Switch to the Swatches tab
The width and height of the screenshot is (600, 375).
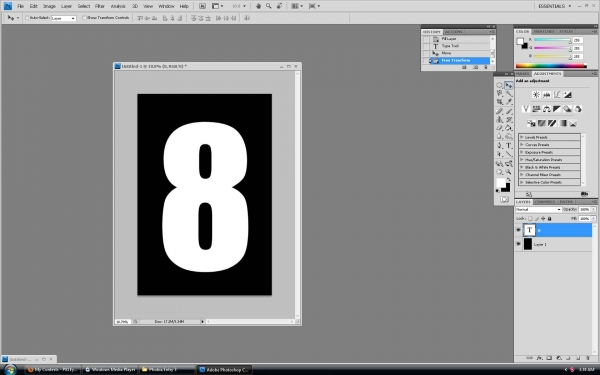544,31
